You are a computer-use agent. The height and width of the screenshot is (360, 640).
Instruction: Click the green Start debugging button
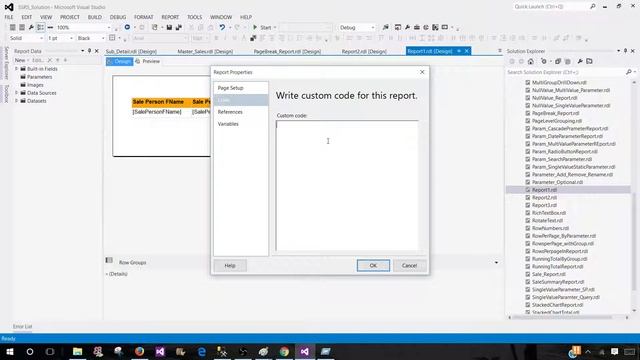click(255, 27)
